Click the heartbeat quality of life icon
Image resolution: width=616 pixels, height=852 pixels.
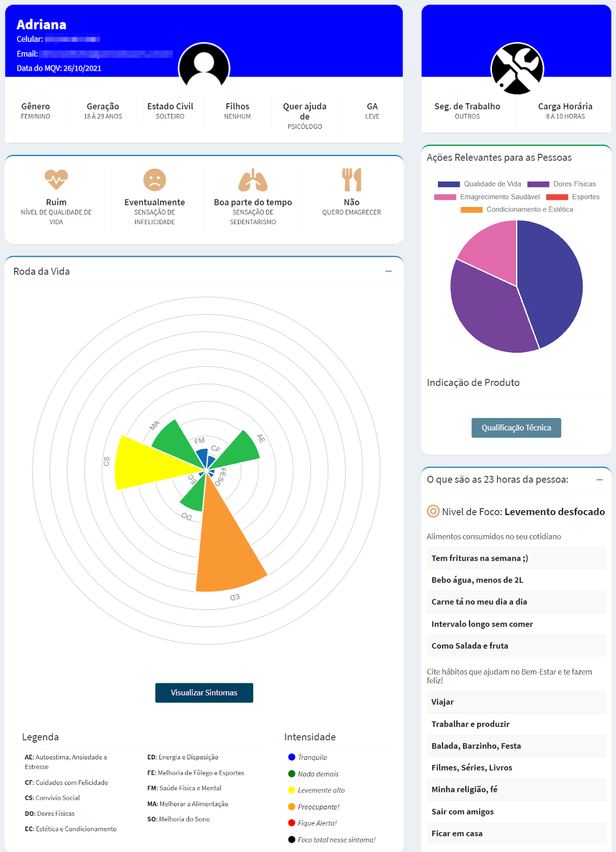56,179
